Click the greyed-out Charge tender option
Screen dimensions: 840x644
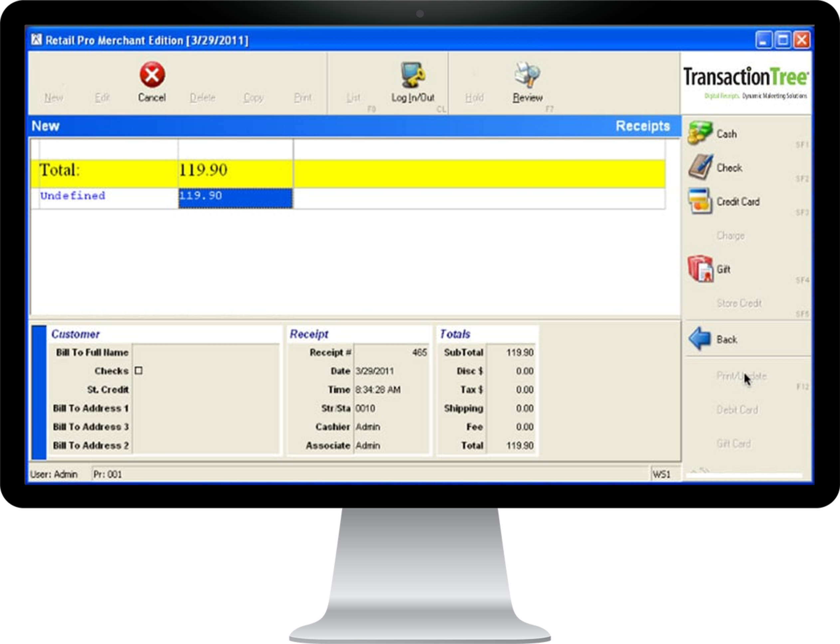coord(731,236)
